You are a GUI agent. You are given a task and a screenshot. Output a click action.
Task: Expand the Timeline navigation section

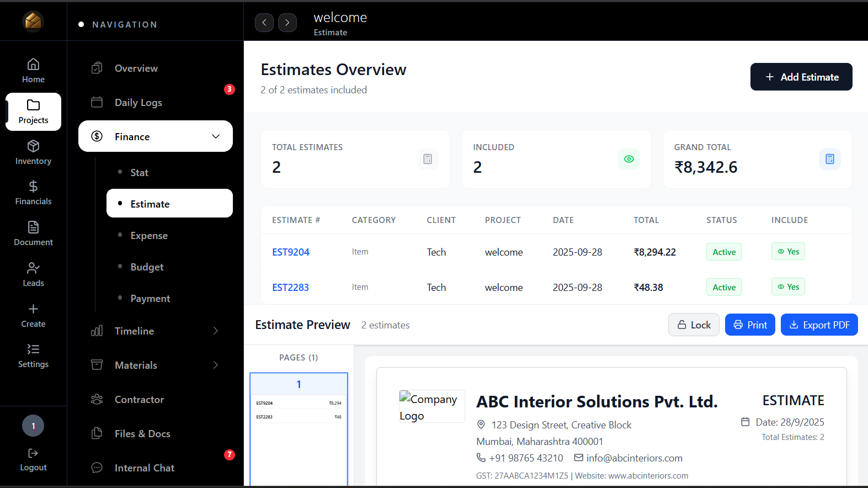216,331
